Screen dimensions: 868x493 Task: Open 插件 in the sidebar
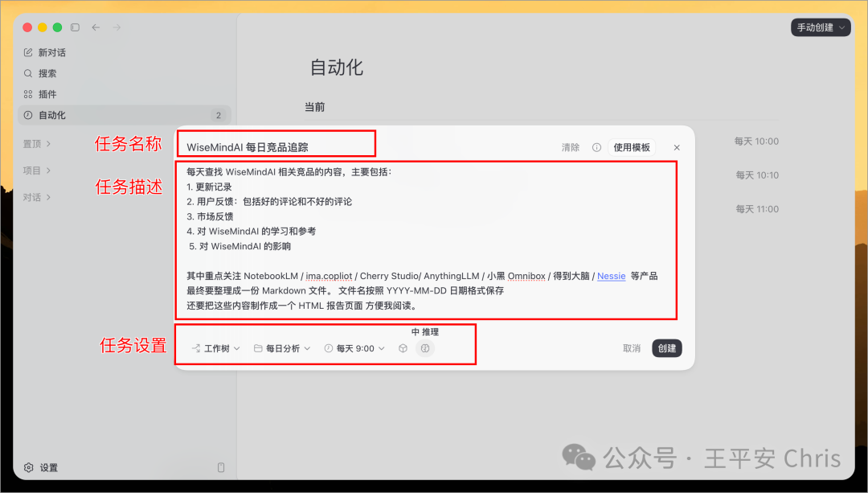click(40, 94)
